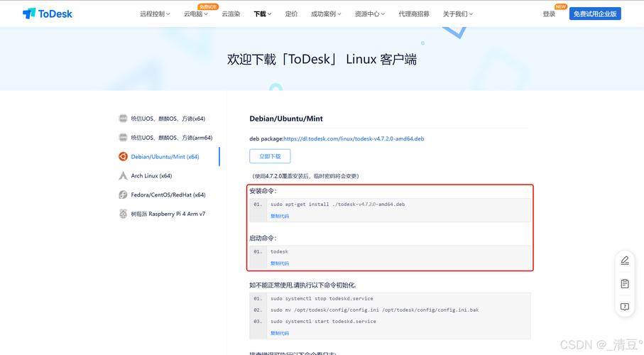The width and height of the screenshot is (644, 355).
Task: Copy the systemctl initialization commands code
Action: pyautogui.click(x=280, y=333)
